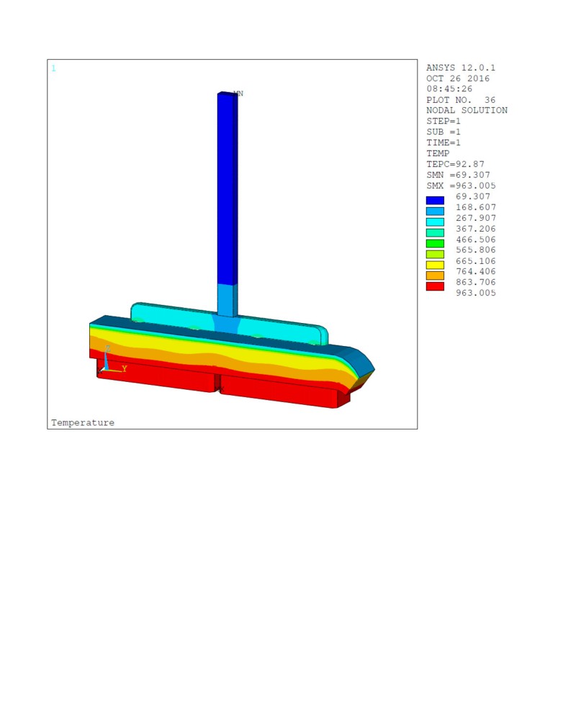The image size is (563, 728).
Task: Click the Temperature title text
Action: 83,423
